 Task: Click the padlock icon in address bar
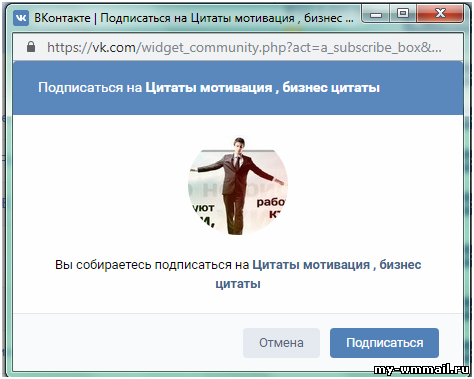click(x=31, y=47)
